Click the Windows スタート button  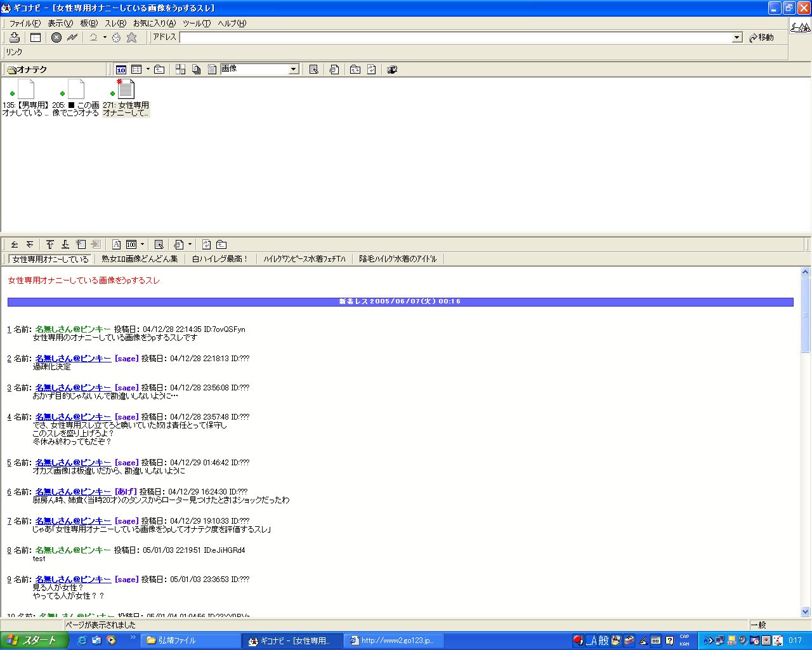(x=34, y=640)
